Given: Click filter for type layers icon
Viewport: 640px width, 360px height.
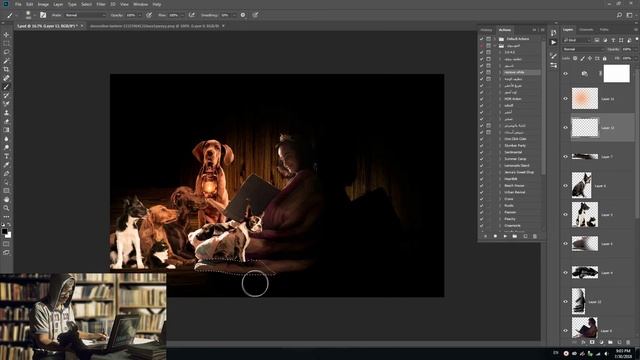Looking at the screenshot, I should click(x=613, y=40).
